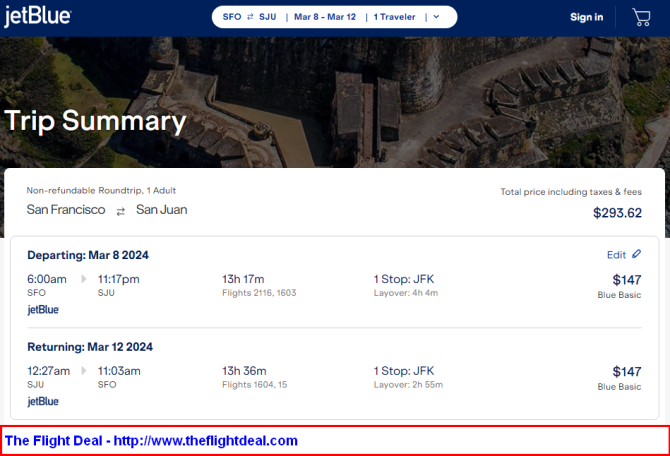Click the arrow between 6:00am and 11:17pm
This screenshot has width=670, height=456.
click(x=83, y=279)
